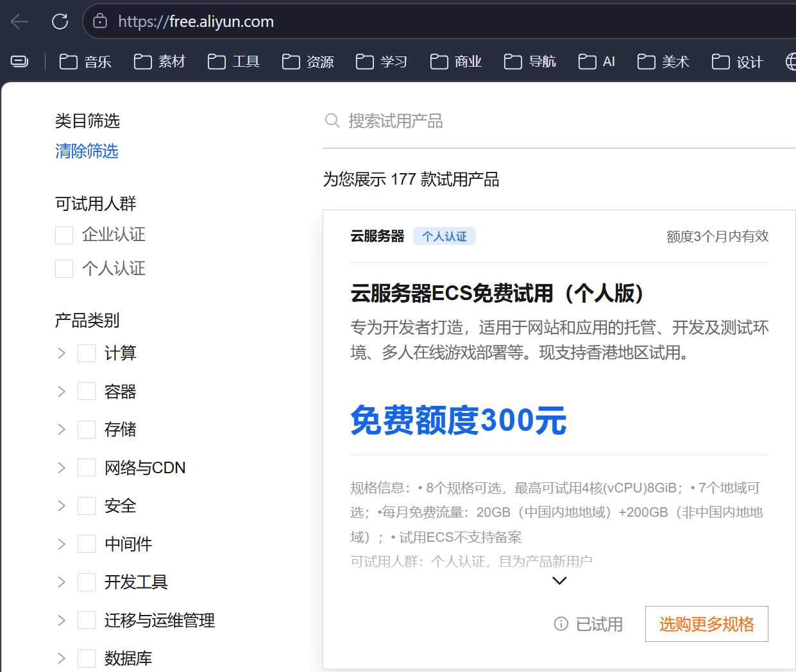Viewport: 796px width, 672px height.
Task: Open the 工具 bookmark folder
Action: (233, 62)
